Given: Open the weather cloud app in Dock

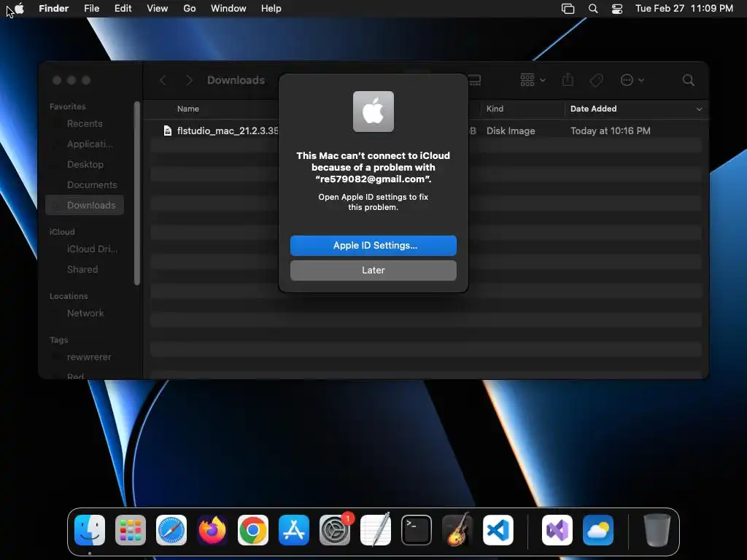Looking at the screenshot, I should 598,530.
